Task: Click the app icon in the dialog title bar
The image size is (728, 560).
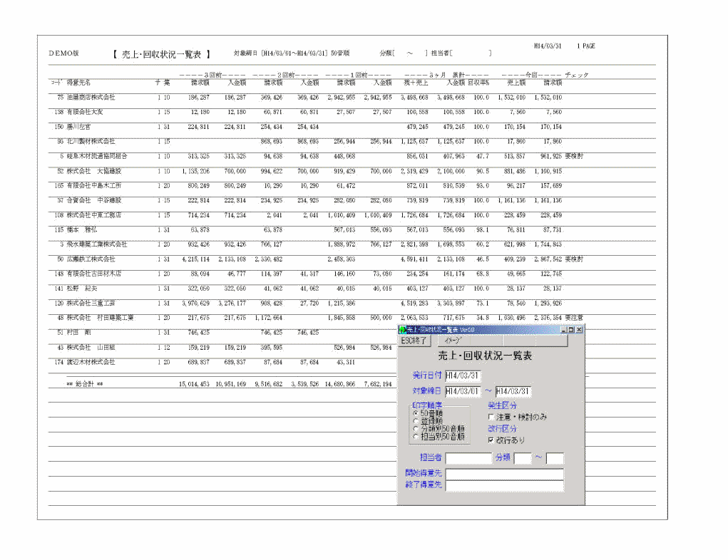Action: (403, 330)
